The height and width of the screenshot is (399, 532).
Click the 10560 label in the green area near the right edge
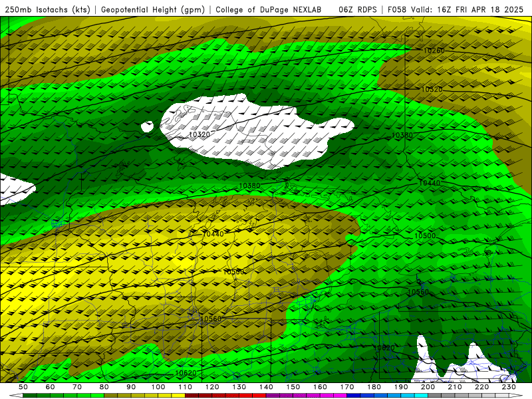point(418,292)
